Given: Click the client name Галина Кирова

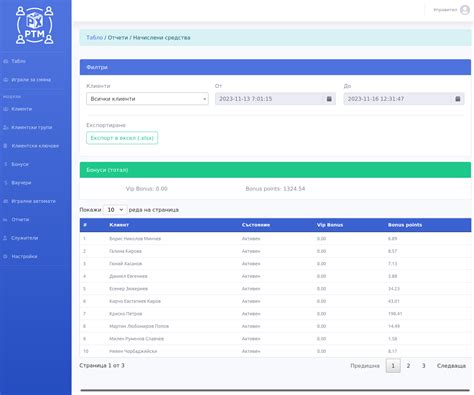Looking at the screenshot, I should (125, 251).
